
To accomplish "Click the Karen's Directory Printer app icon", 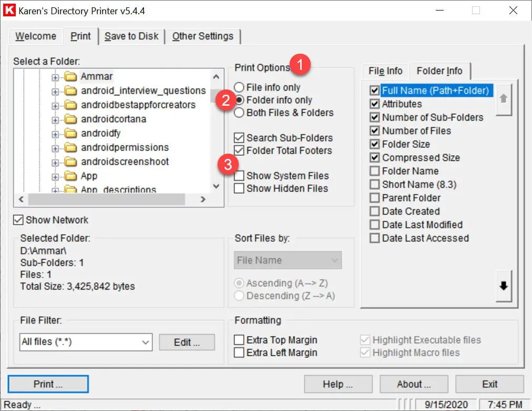I will tap(9, 10).
